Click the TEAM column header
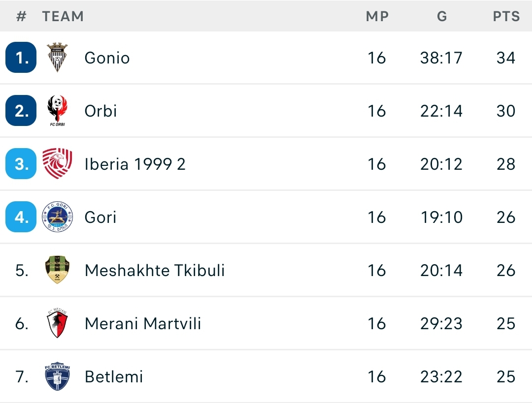The height and width of the screenshot is (403, 532). [63, 16]
